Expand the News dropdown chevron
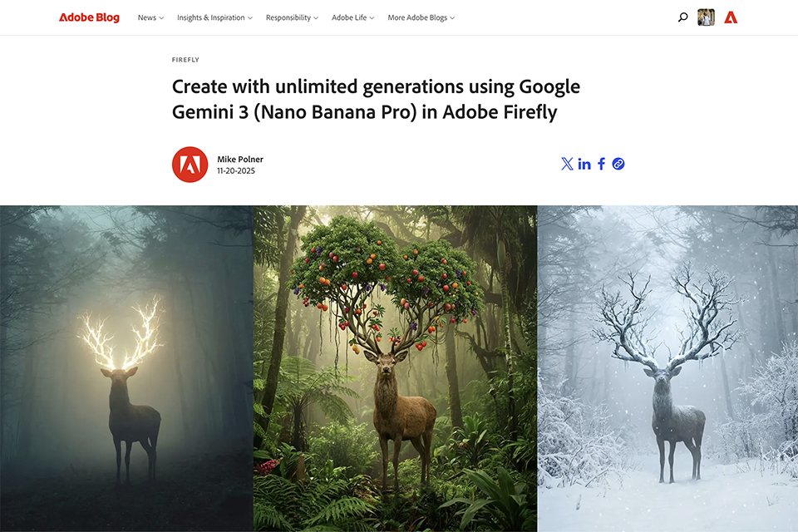 [161, 17]
